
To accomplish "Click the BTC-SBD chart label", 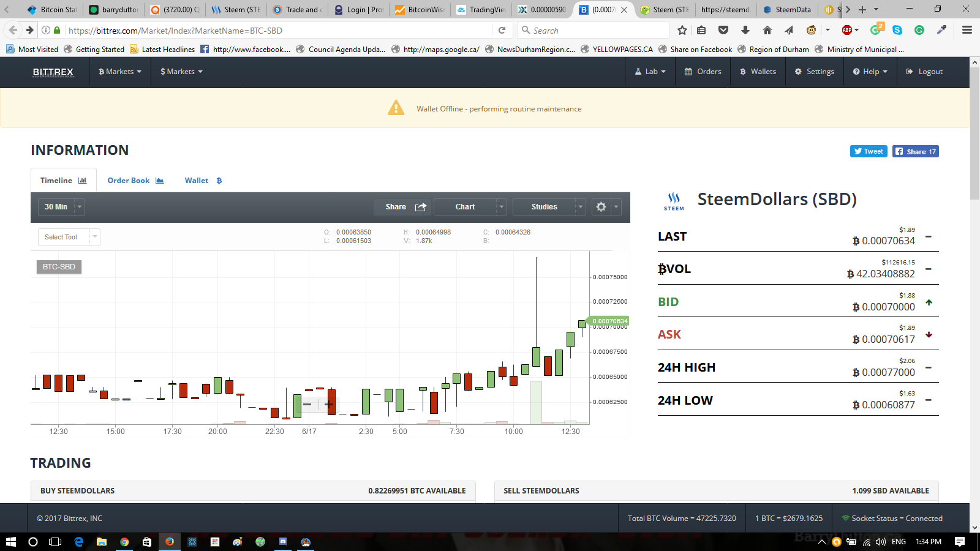I will point(59,267).
